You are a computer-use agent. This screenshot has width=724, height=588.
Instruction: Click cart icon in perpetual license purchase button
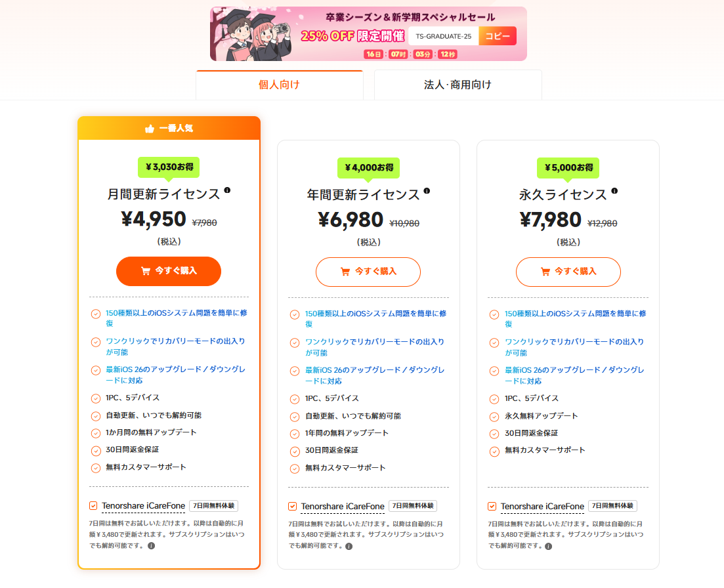point(545,271)
